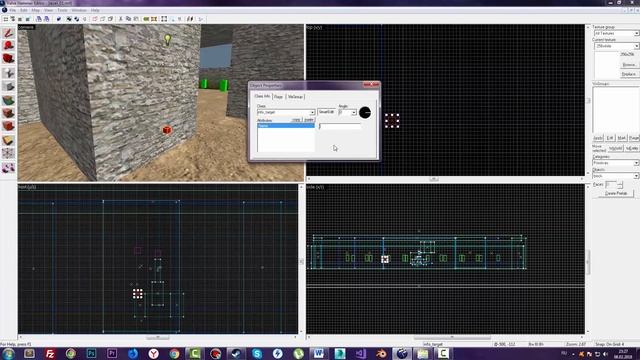
Task: Open the Tools menu
Action: 62,10
